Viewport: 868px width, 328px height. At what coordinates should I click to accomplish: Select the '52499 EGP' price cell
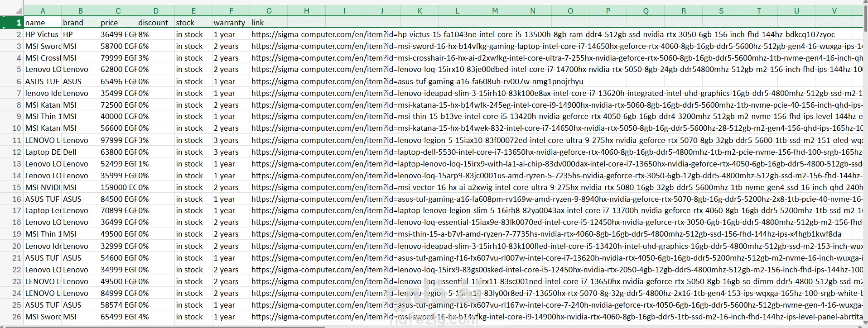point(118,164)
